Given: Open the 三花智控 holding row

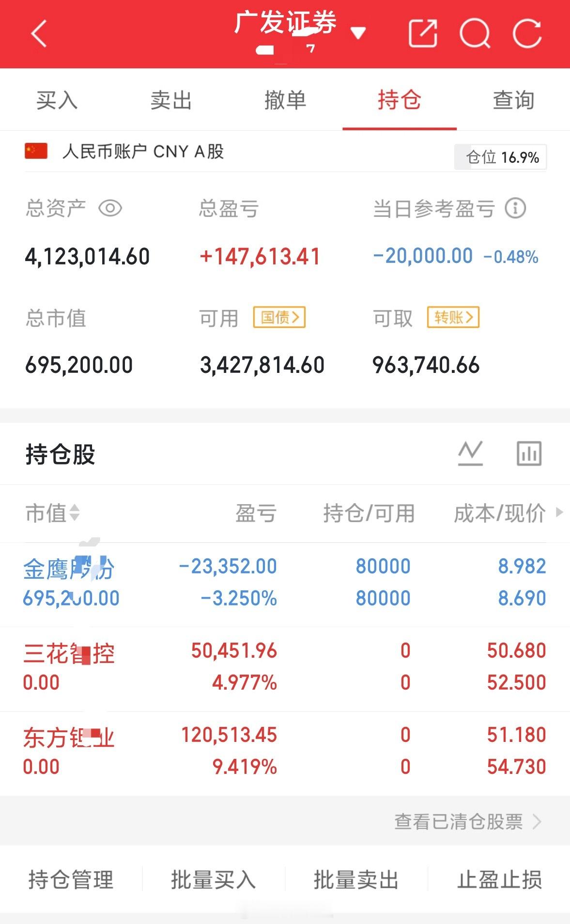Looking at the screenshot, I should pyautogui.click(x=285, y=669).
